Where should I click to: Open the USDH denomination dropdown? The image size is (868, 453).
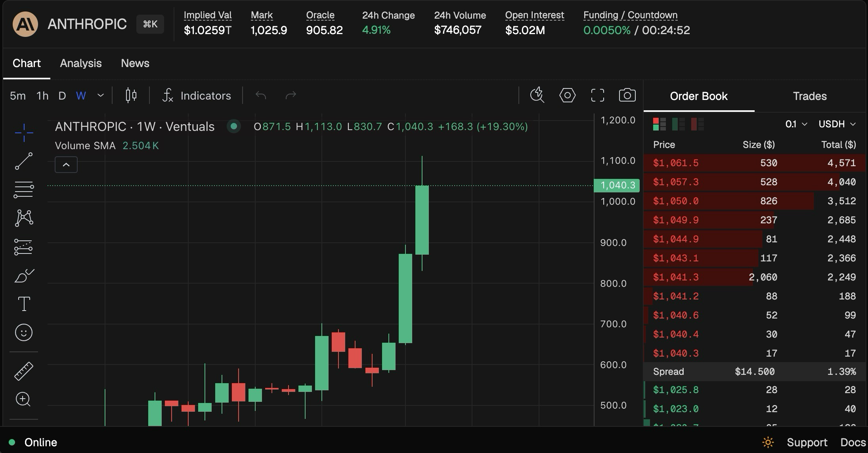[x=837, y=124]
